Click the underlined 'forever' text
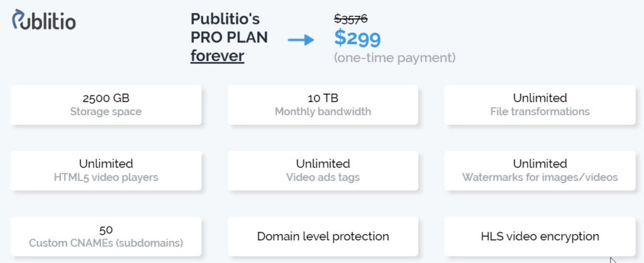Screen dimensions: 644x263 pos(217,55)
